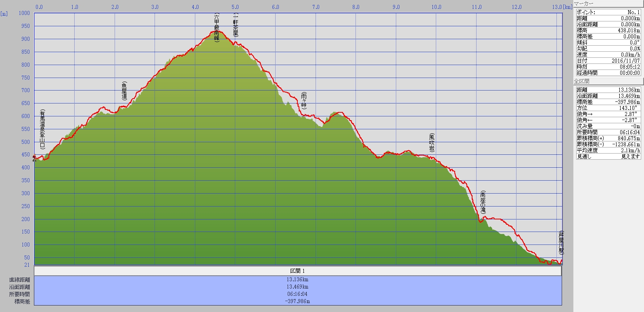
Task: Select the 日付 row showing 2016/11/07
Action: [x=608, y=61]
